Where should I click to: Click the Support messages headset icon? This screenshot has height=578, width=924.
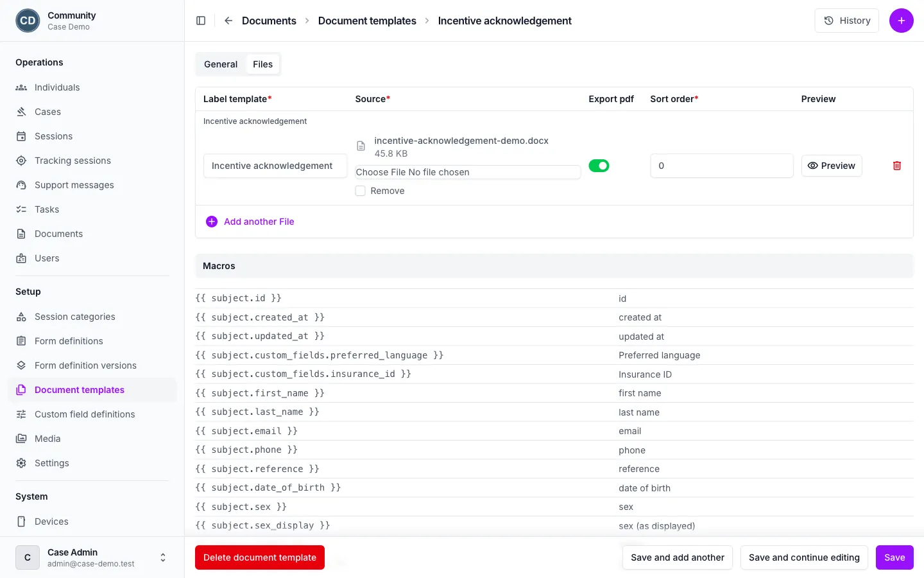click(21, 185)
